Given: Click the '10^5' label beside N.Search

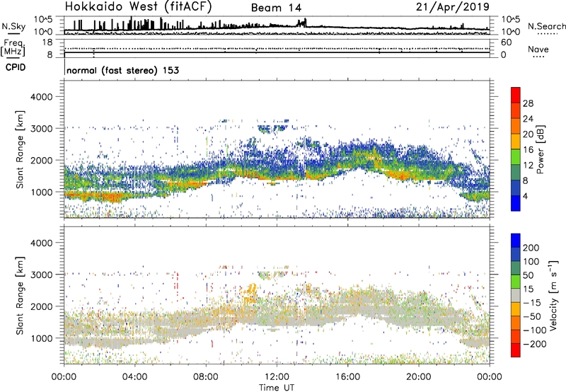Looking at the screenshot, I should point(510,20).
